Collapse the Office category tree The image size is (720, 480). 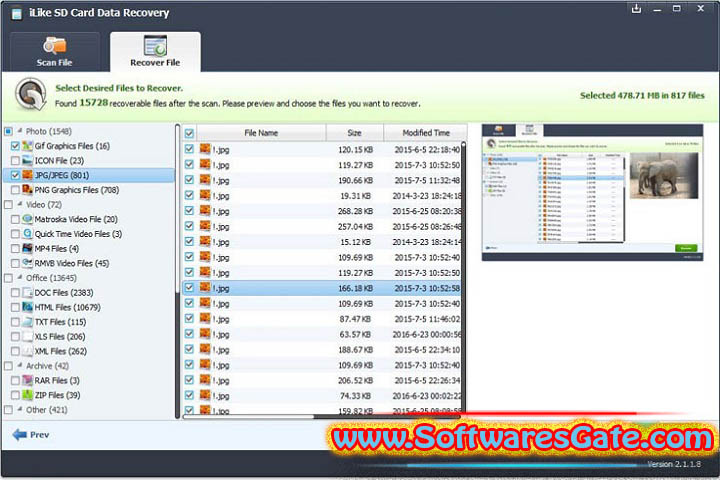(x=20, y=277)
